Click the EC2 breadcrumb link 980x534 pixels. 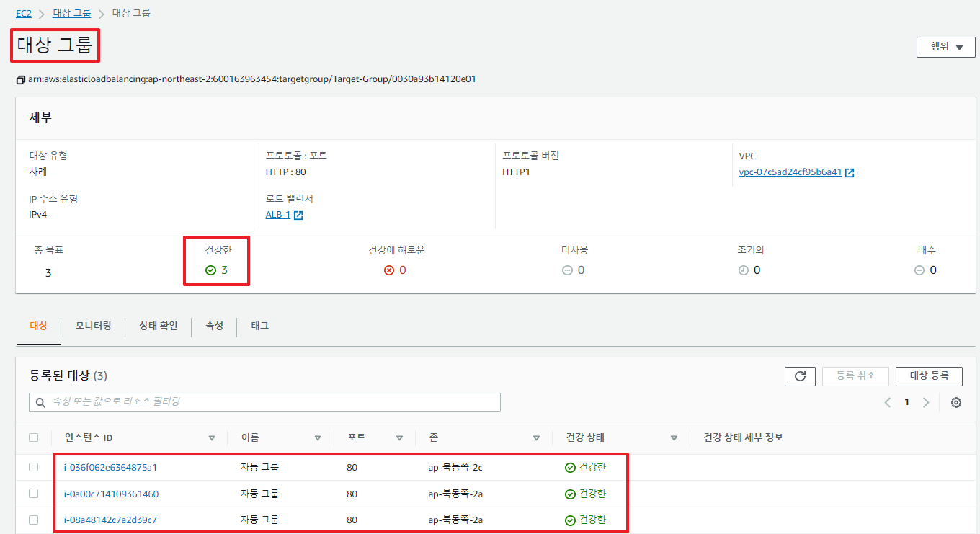(24, 13)
